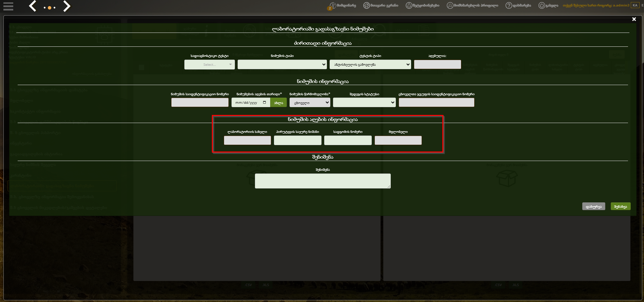Open the hamburger menu icon
644x302 pixels.
tap(8, 6)
